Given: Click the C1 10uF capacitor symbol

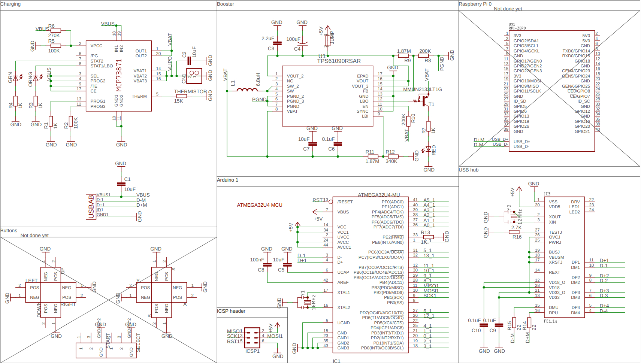Looking at the screenshot, I should tap(121, 184).
